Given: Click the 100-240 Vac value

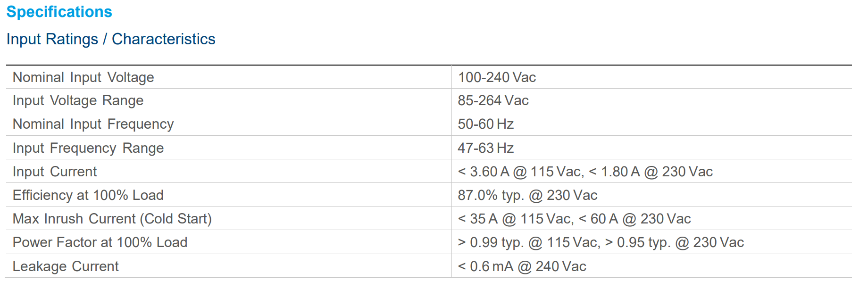Looking at the screenshot, I should (497, 77).
